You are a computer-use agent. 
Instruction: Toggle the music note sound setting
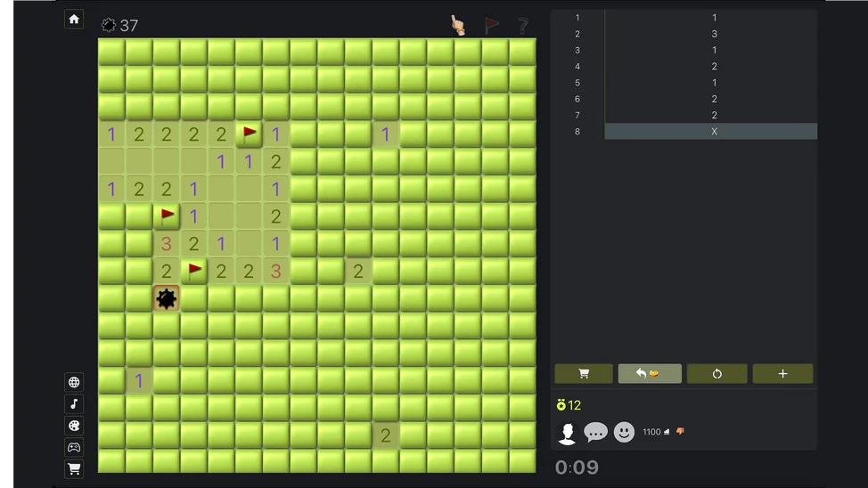click(74, 404)
